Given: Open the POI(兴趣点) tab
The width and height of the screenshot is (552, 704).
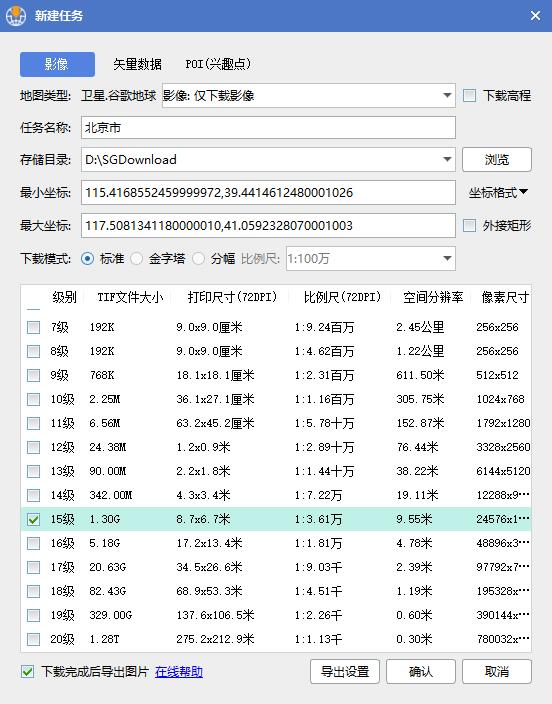Looking at the screenshot, I should click(x=218, y=64).
